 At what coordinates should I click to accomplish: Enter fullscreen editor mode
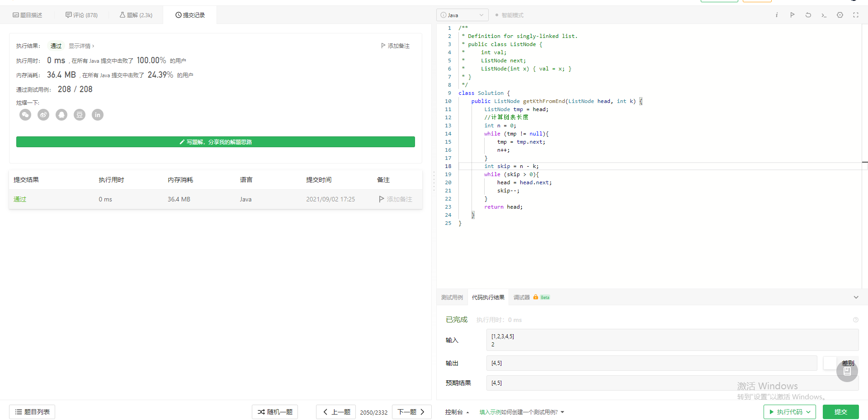[x=856, y=15]
